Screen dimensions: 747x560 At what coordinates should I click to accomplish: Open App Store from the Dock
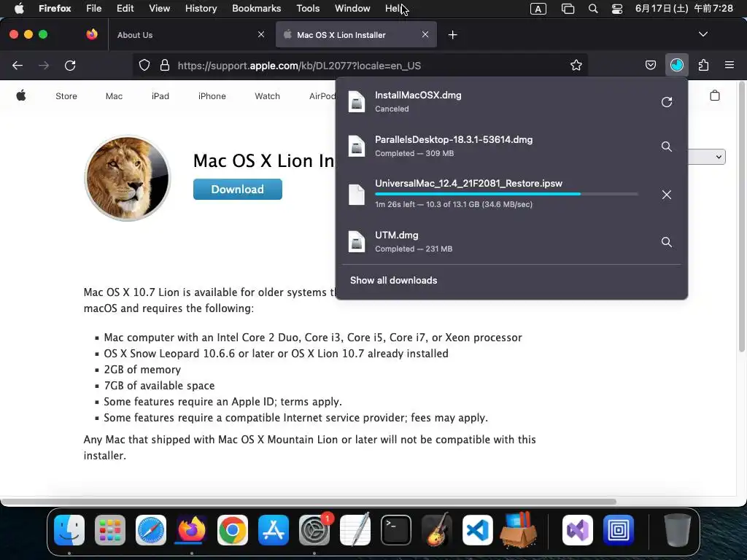[274, 530]
